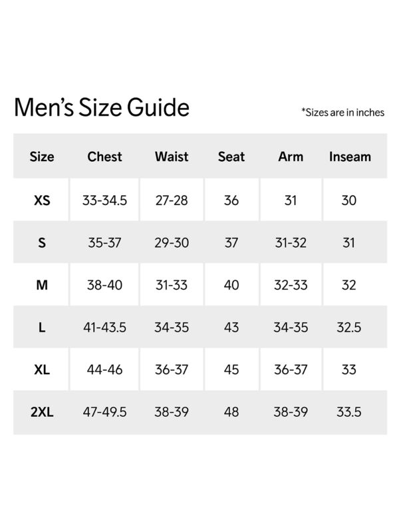Select the Arm column header
The height and width of the screenshot is (532, 399).
[x=291, y=157]
